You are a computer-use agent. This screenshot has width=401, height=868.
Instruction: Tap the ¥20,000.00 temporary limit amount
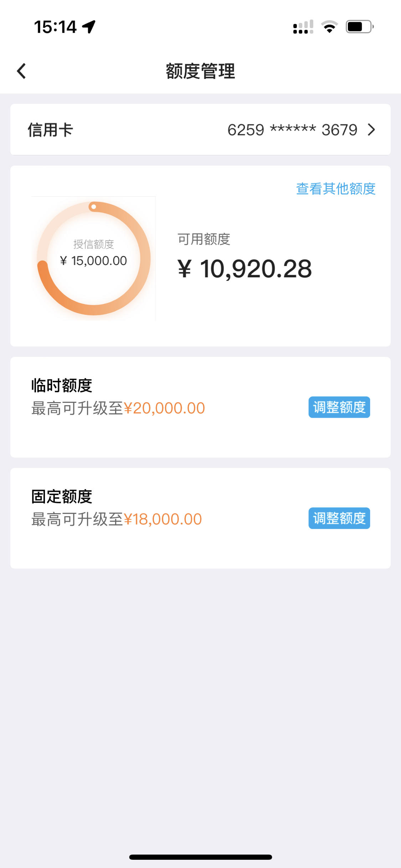pyautogui.click(x=164, y=408)
